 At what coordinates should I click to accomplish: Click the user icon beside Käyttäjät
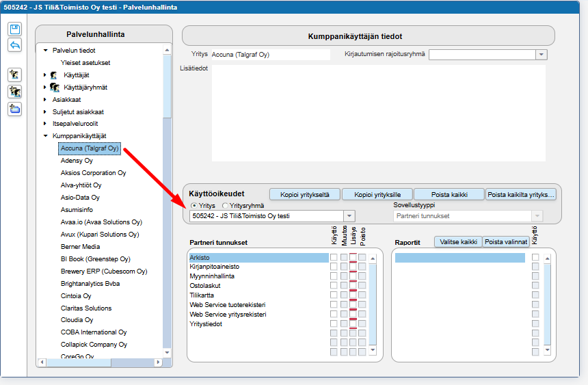[x=54, y=75]
